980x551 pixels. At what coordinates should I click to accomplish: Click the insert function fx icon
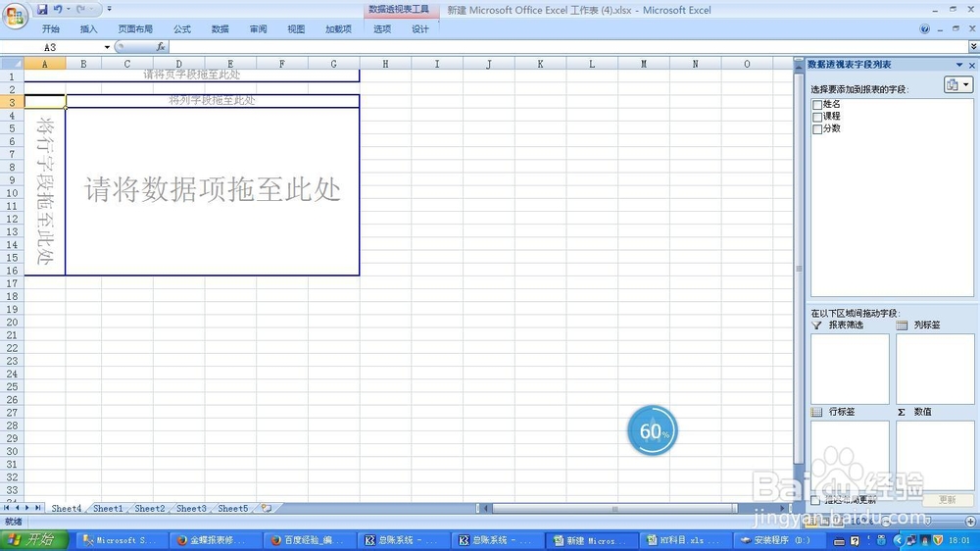(x=161, y=47)
